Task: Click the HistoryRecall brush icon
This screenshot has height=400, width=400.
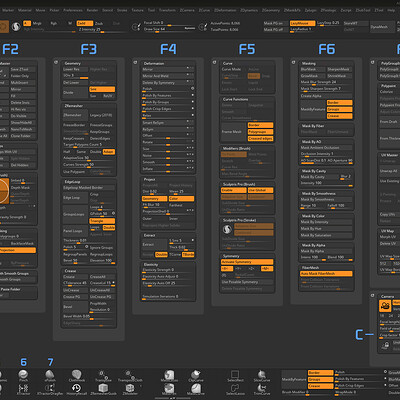Action: pyautogui.click(x=77, y=389)
